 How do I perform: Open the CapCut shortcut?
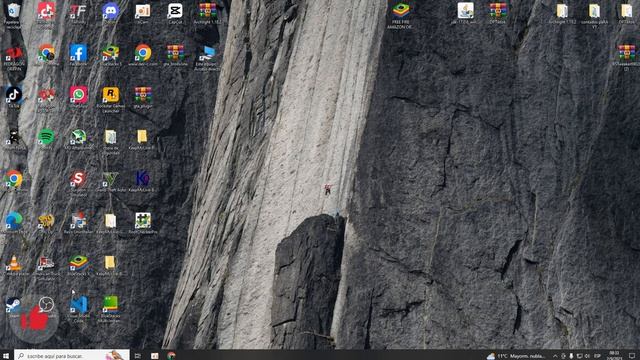point(175,13)
